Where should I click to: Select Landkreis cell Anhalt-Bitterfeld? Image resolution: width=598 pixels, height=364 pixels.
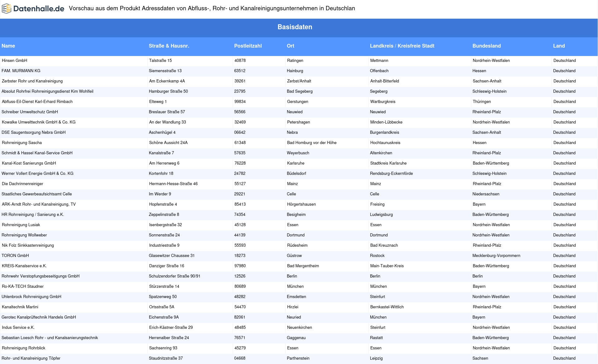(385, 81)
